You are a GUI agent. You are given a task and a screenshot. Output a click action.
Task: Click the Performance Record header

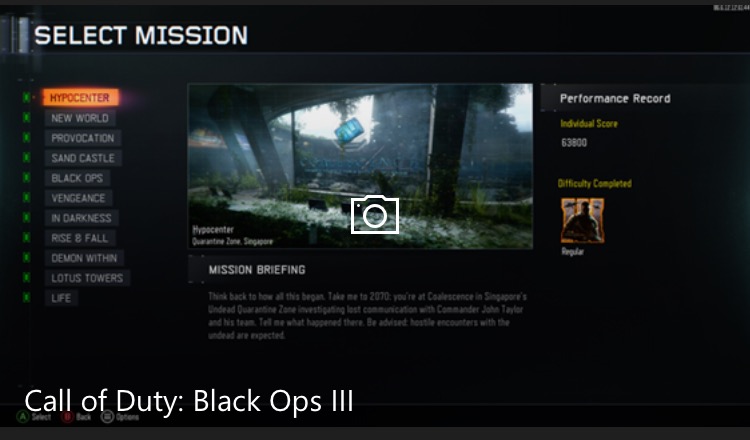(615, 99)
